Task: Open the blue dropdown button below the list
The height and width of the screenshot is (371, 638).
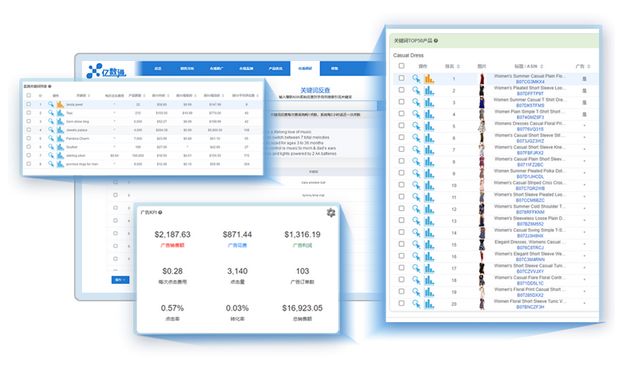Action: tap(120, 280)
